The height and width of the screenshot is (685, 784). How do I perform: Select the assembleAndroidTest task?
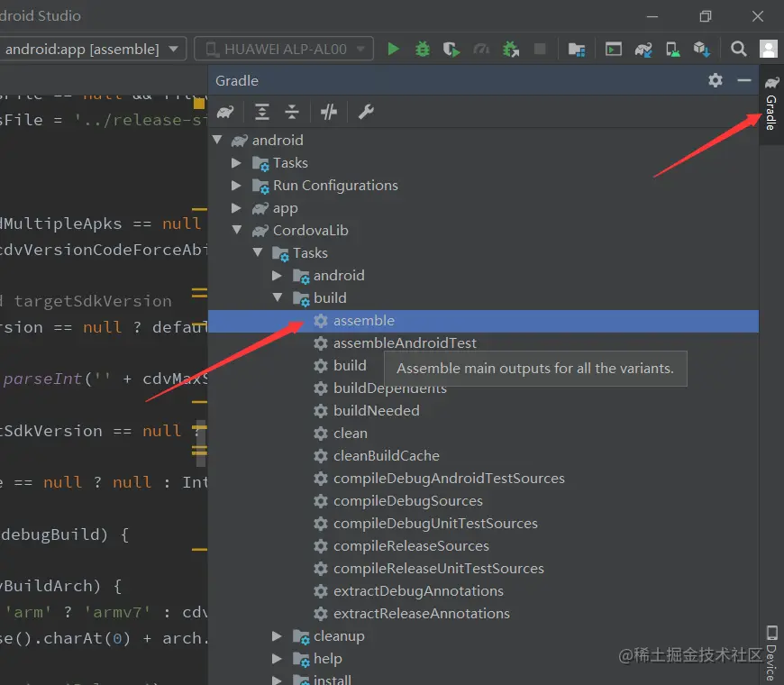tap(405, 343)
